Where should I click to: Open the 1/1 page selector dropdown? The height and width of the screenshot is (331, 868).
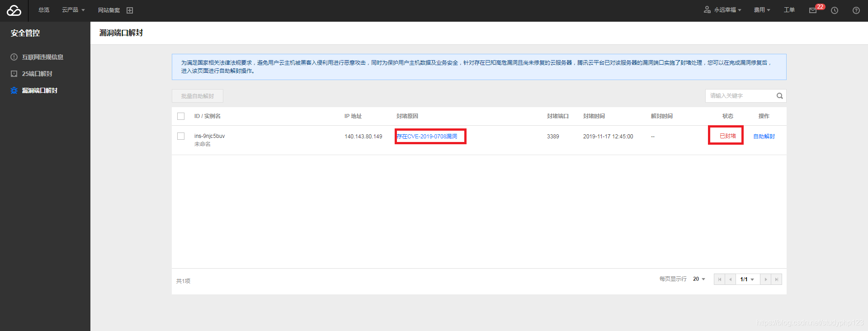[747, 279]
